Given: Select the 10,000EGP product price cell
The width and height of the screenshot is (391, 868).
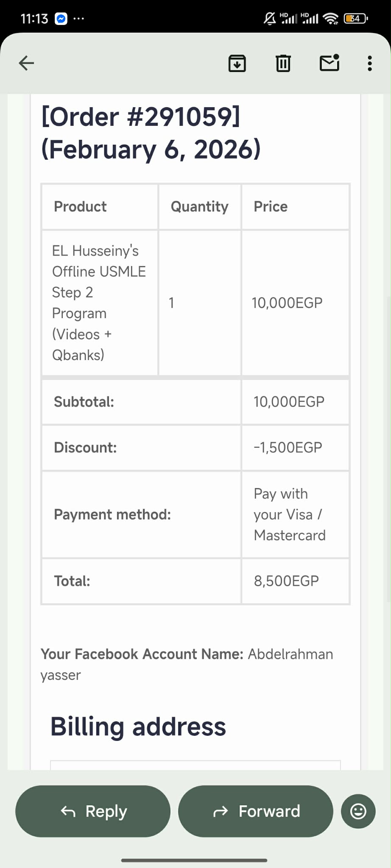Looking at the screenshot, I should click(287, 303).
